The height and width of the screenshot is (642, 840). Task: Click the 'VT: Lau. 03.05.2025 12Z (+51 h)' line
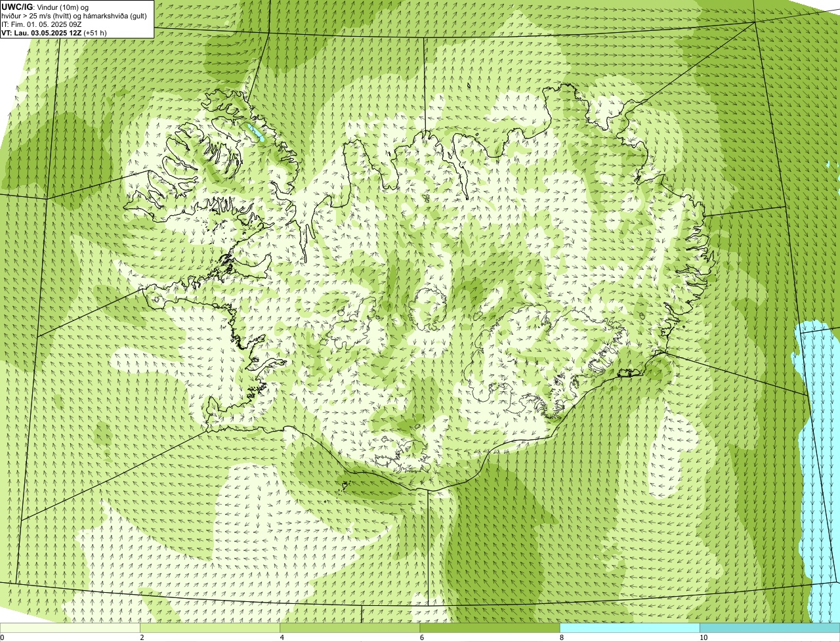click(x=54, y=32)
